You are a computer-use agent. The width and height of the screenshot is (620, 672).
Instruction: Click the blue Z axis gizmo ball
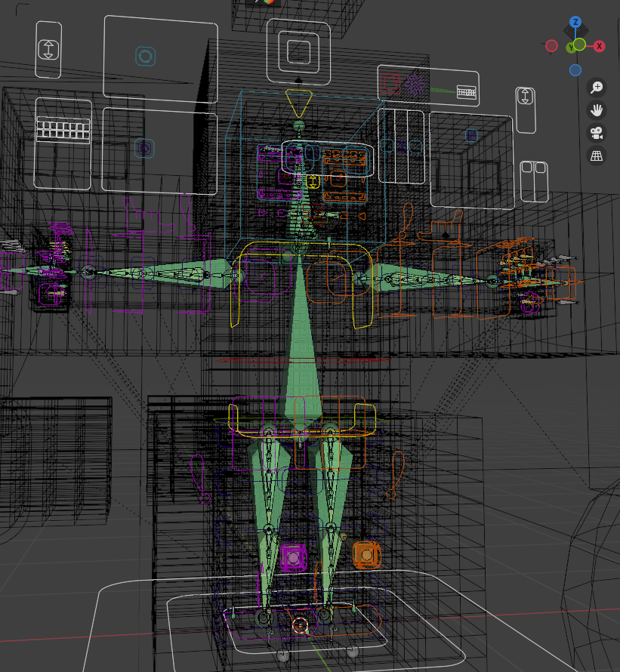pyautogui.click(x=575, y=22)
